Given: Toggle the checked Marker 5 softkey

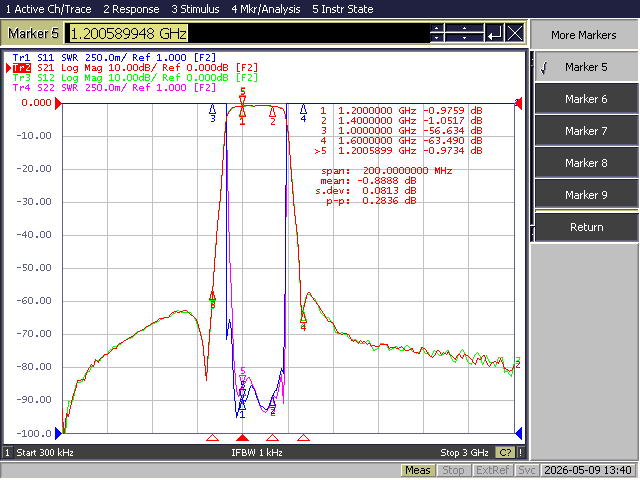Looking at the screenshot, I should coord(586,67).
